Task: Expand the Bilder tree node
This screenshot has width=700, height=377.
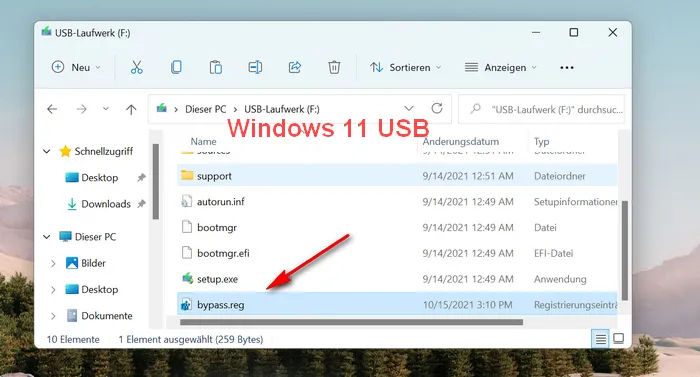Action: pyautogui.click(x=53, y=263)
